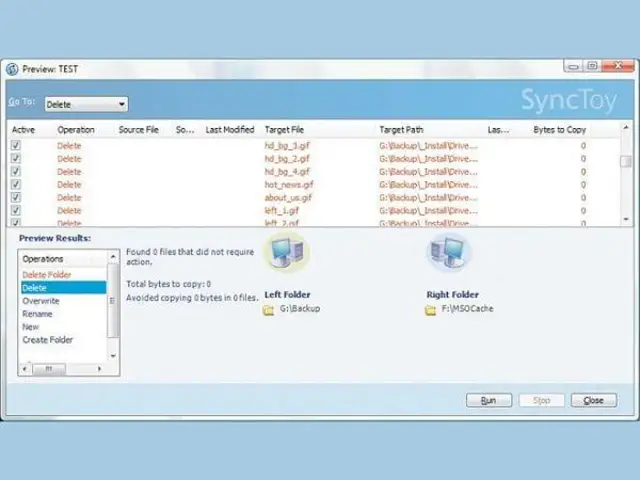Click the file list scroll up arrow
The height and width of the screenshot is (480, 640).
(626, 128)
